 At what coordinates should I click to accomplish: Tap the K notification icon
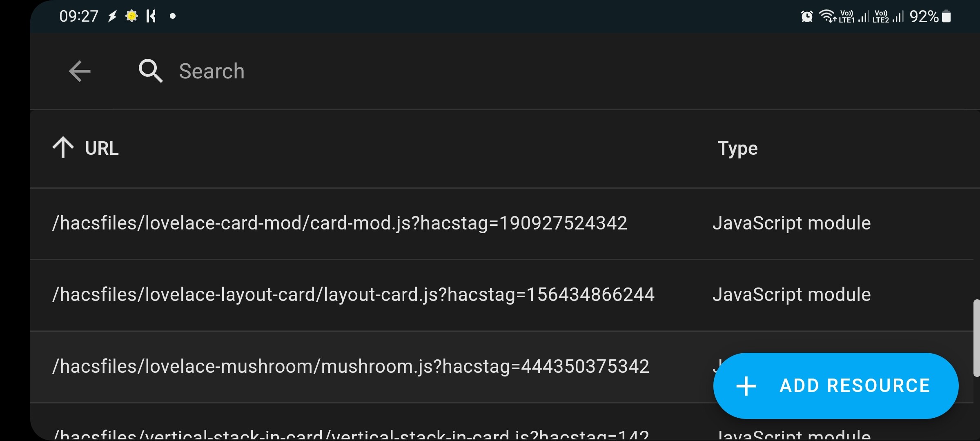tap(151, 16)
